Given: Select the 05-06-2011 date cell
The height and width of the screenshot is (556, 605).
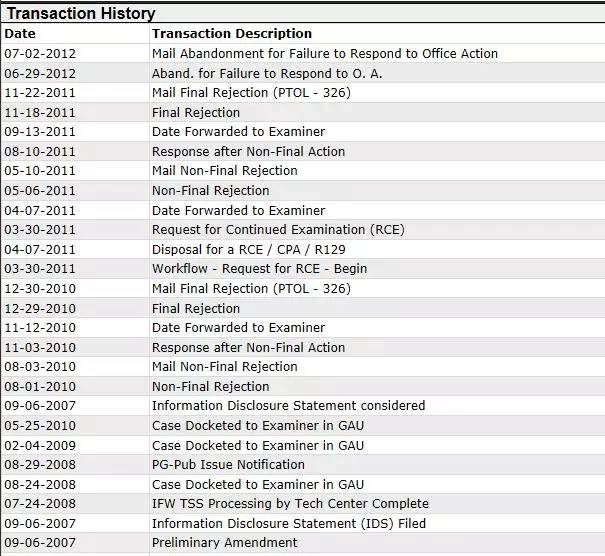Looking at the screenshot, I should pos(40,191).
